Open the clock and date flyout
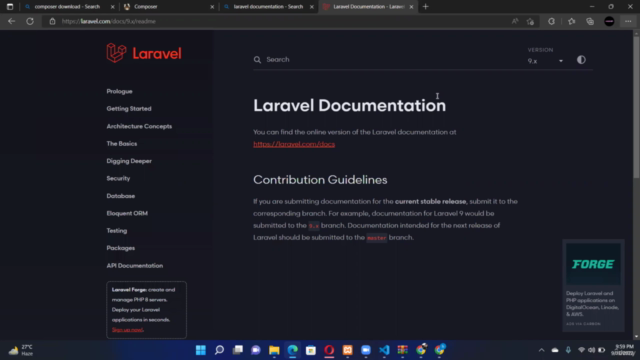This screenshot has height=360, width=640. point(622,350)
